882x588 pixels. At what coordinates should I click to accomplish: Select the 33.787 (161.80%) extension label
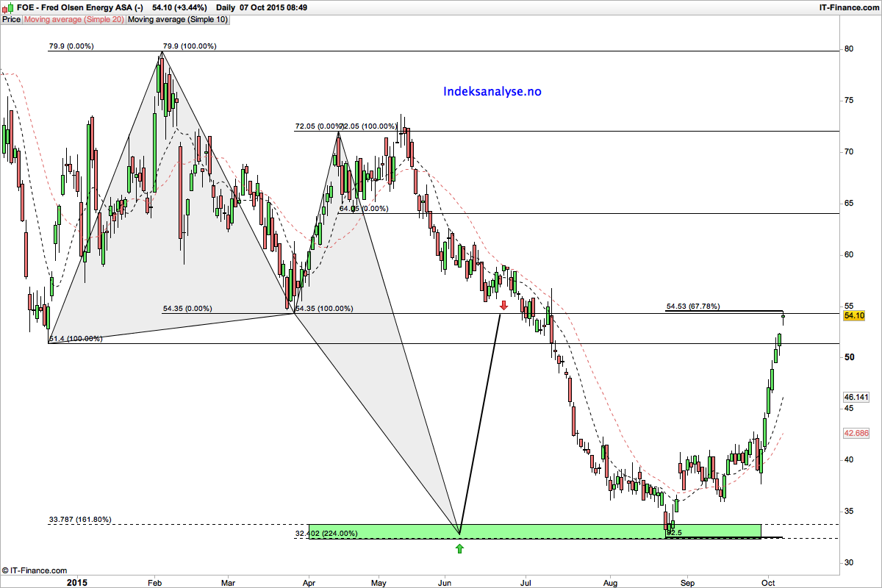coord(79,520)
